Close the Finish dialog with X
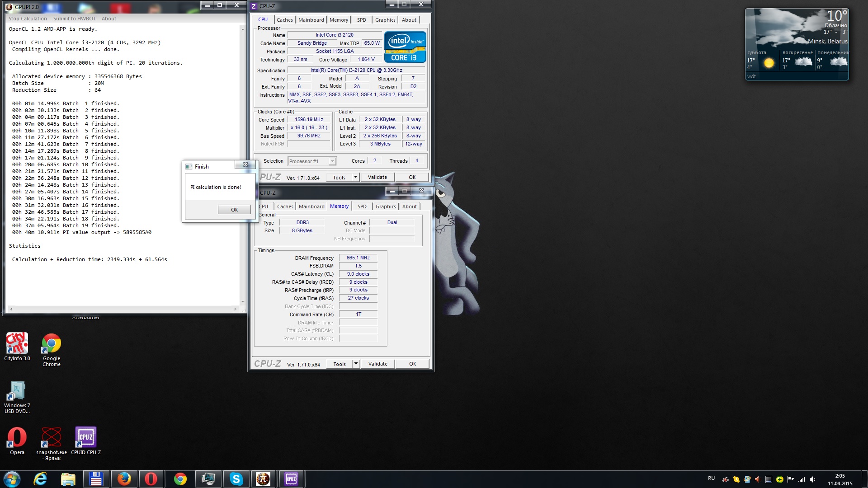This screenshot has width=868, height=488. click(245, 165)
